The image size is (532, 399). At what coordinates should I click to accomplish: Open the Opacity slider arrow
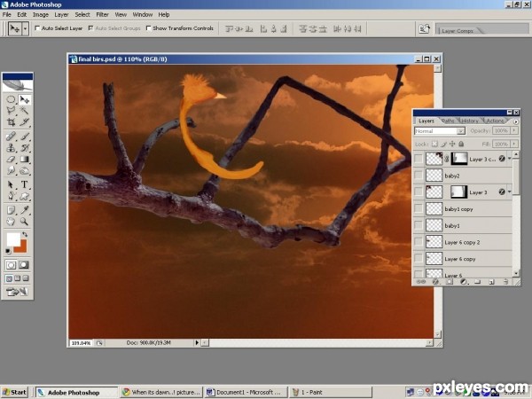(514, 130)
